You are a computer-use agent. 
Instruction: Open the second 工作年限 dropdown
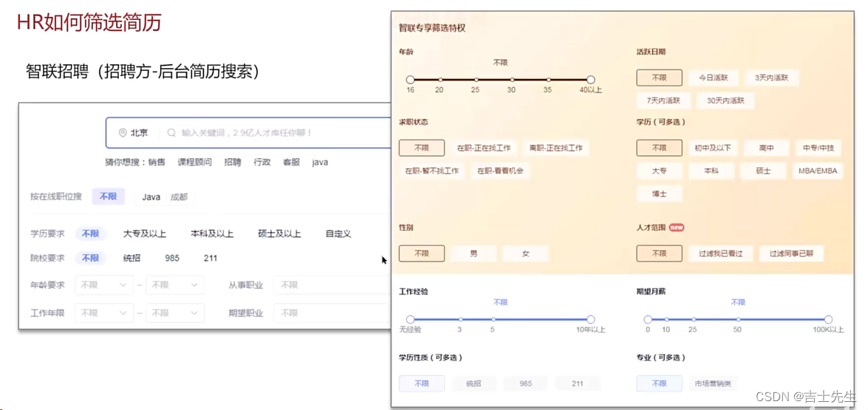(175, 313)
